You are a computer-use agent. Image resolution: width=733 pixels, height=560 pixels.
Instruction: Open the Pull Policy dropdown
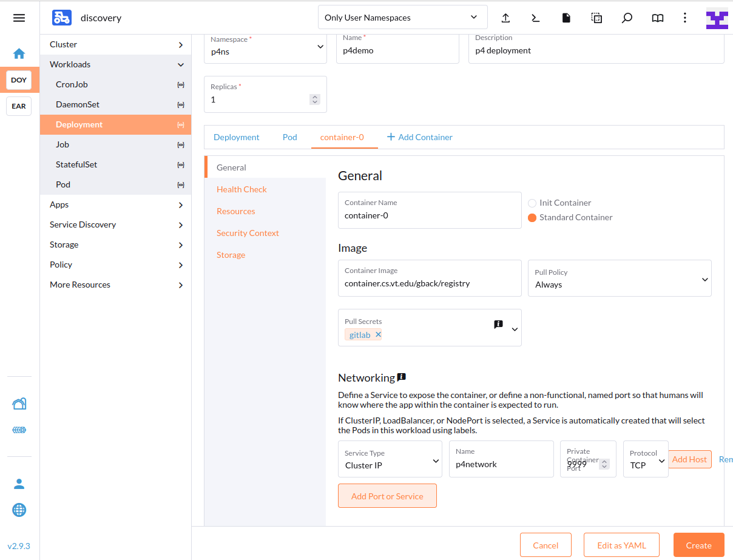tap(619, 279)
